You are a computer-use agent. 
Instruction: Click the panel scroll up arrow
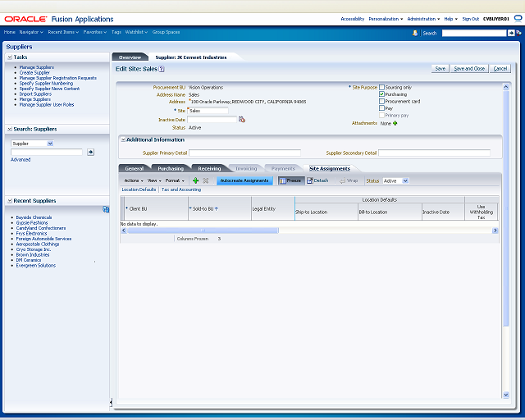point(506,87)
